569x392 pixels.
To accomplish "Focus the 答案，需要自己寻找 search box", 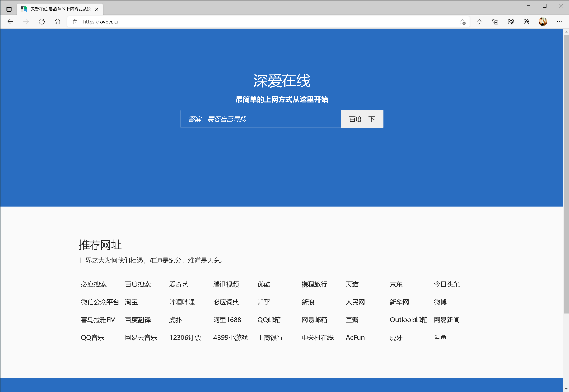I will (261, 119).
